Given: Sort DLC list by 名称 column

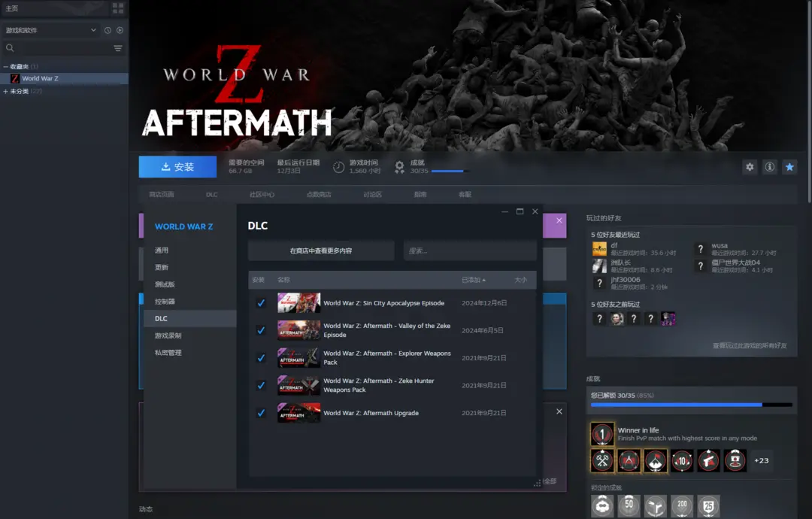Looking at the screenshot, I should tap(283, 280).
